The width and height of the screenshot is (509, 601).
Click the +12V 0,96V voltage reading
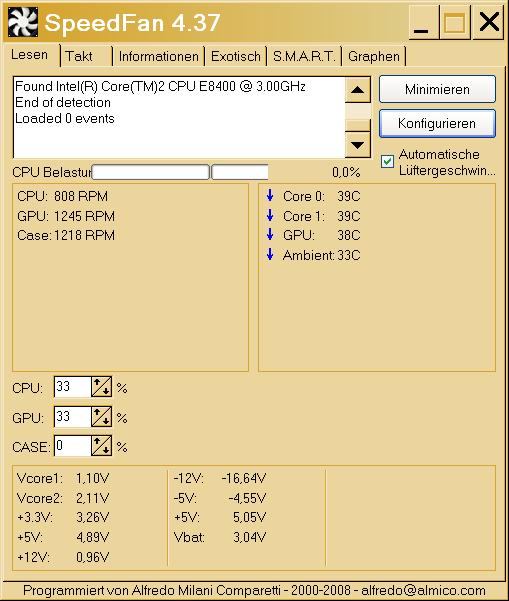(x=63, y=557)
